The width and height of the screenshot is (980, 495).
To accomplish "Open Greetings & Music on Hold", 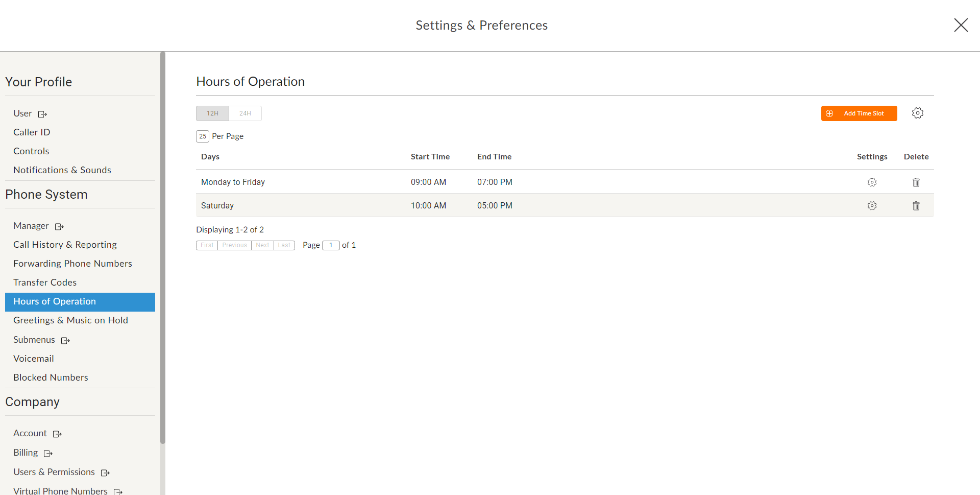I will tap(70, 320).
